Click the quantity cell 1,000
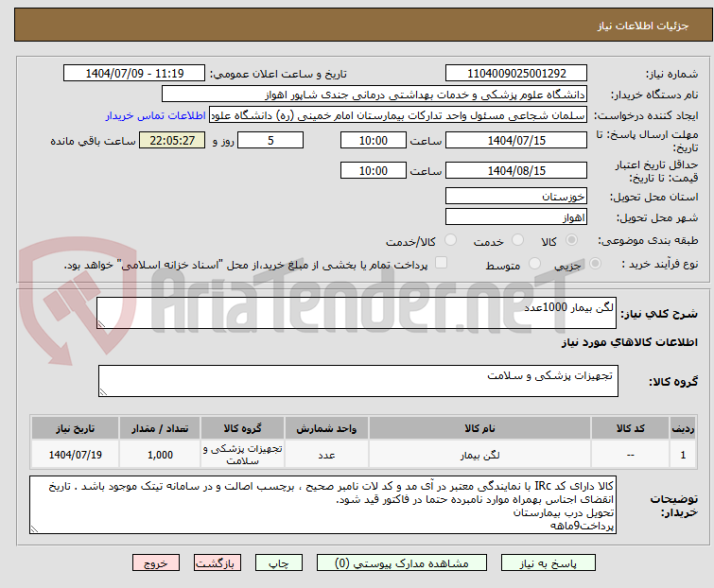The image size is (714, 588). 160,455
